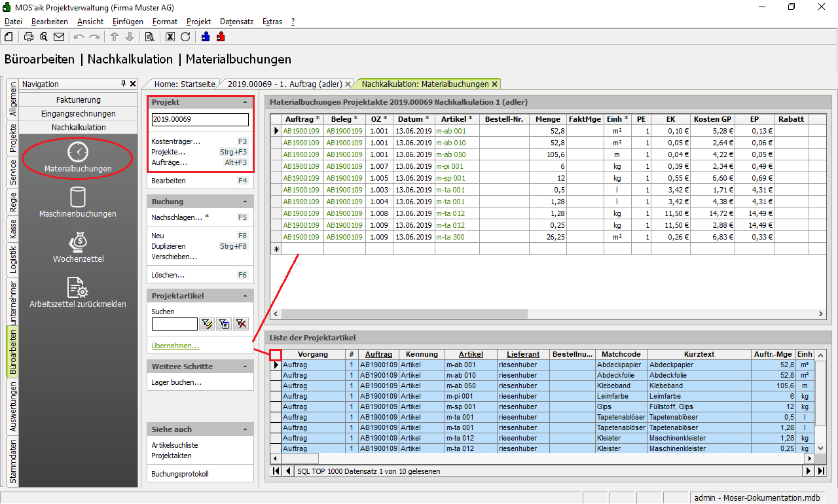Screen dimensions: 838x504
Task: Click Lager buchen… under Weitere Schritte
Action: 176,382
